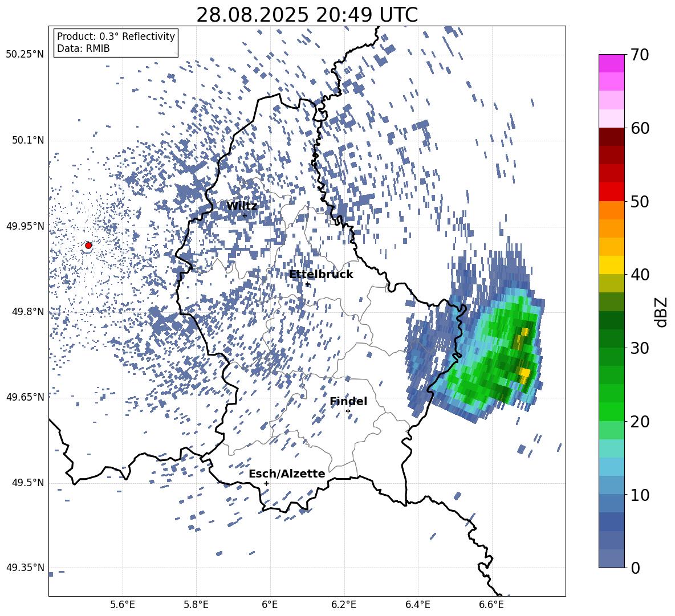Click the 6.4°E longitude label
Screen dimensions: 675x616
(x=418, y=605)
